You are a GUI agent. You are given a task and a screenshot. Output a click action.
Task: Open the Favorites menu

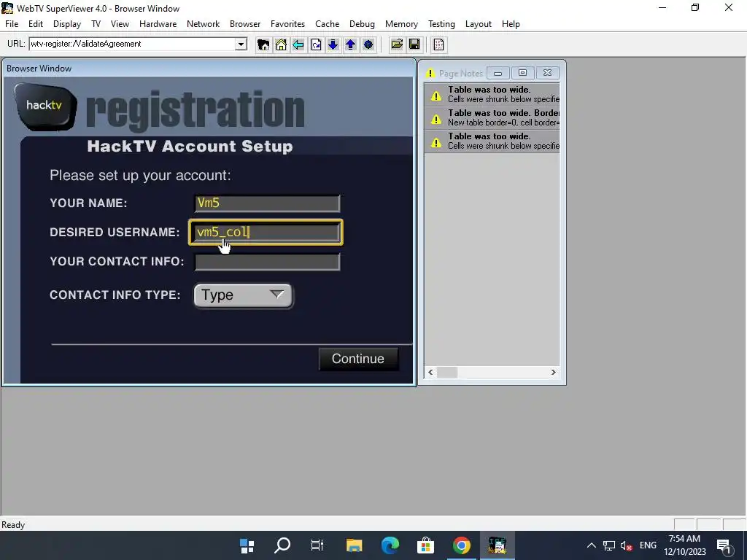[287, 24]
